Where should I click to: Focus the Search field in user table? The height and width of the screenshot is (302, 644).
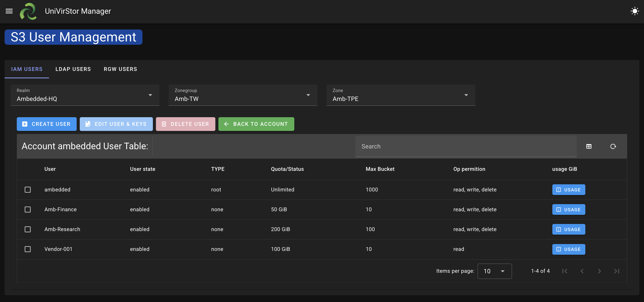[x=466, y=146]
